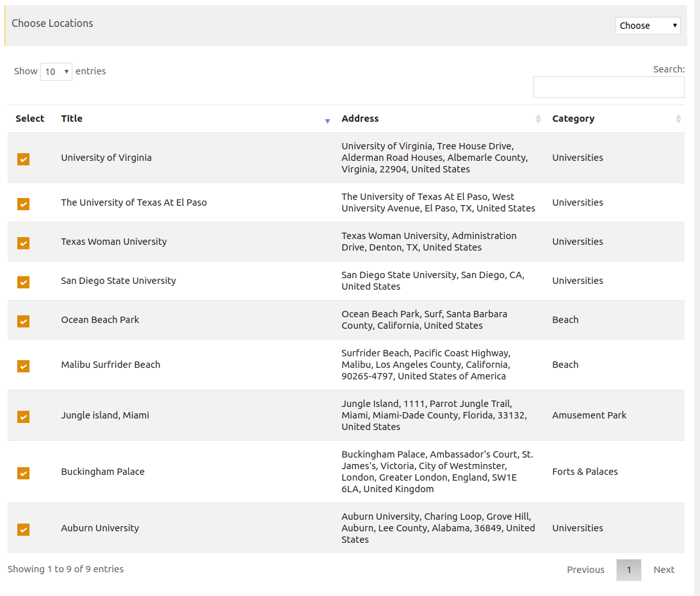Click the Previous page button
Image resolution: width=700 pixels, height=596 pixels.
click(x=585, y=570)
